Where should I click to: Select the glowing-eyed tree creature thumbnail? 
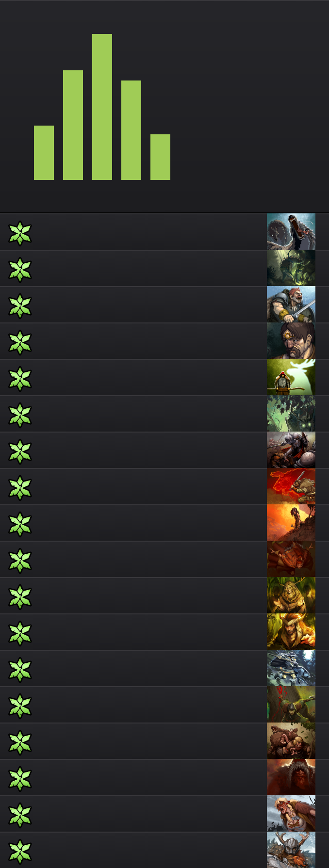291,414
